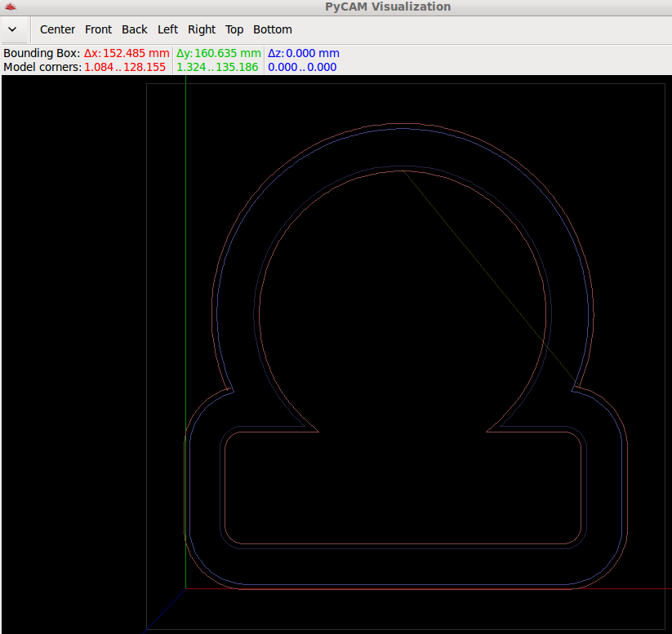Show the model from the Top view
The image size is (672, 634).
(234, 29)
